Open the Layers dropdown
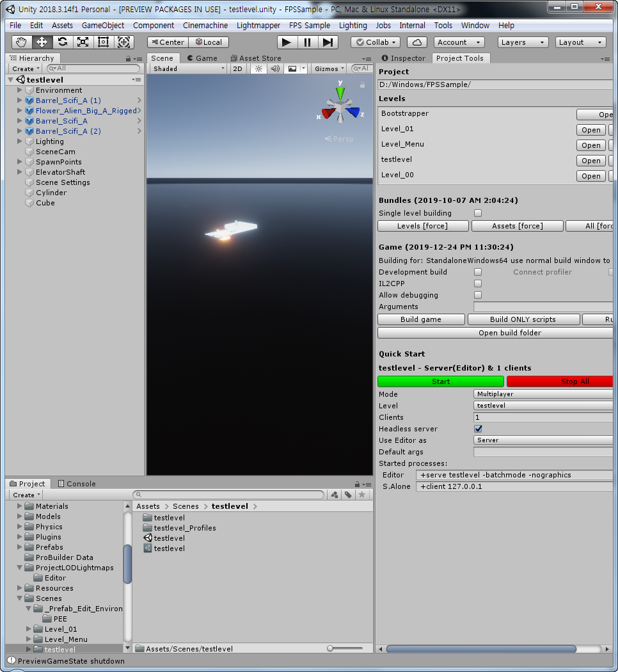Screen dimensions: 618x672 pos(523,42)
